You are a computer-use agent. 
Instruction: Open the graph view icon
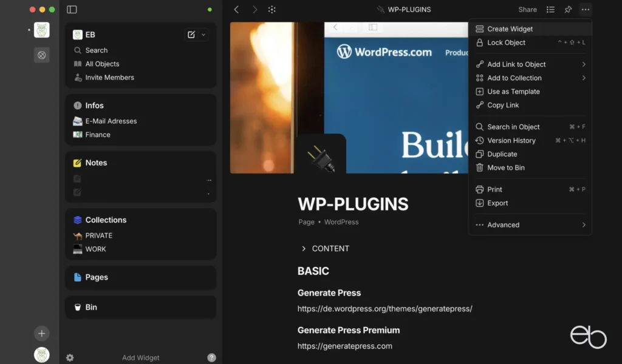[x=272, y=10]
